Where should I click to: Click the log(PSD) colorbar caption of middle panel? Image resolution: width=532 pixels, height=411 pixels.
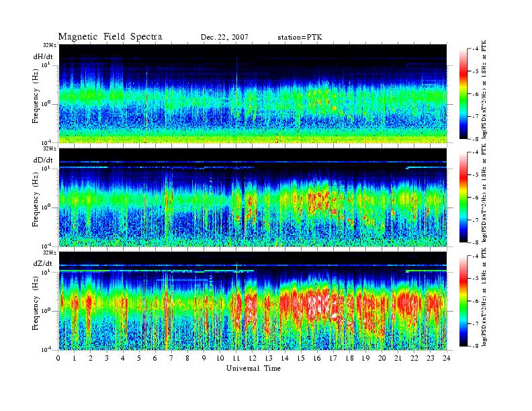tap(484, 192)
